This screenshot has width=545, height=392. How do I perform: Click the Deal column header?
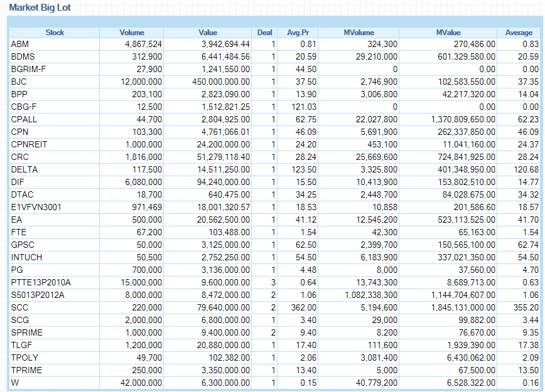pos(264,33)
